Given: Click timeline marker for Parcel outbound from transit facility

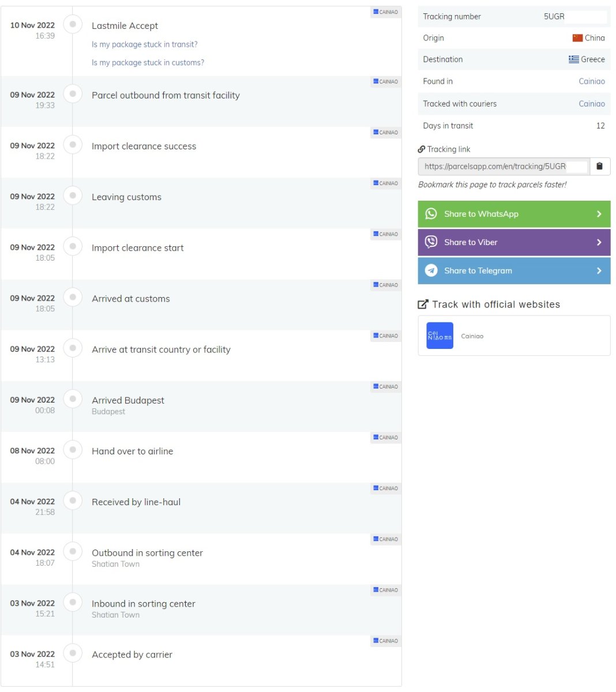Looking at the screenshot, I should coord(73,93).
